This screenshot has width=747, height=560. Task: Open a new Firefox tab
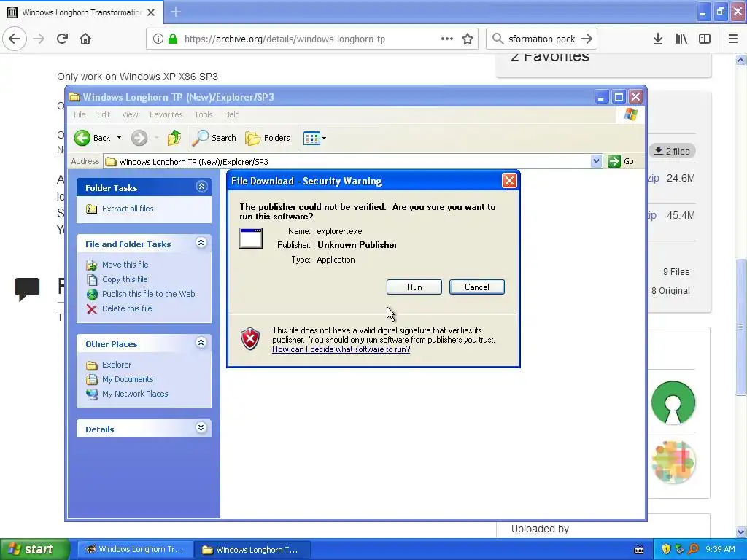(x=175, y=12)
